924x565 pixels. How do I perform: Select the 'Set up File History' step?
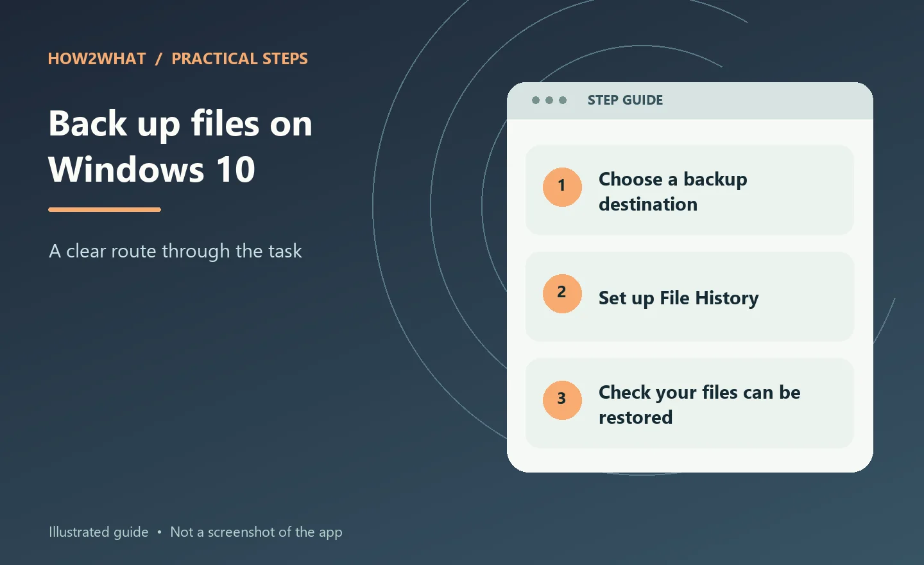pyautogui.click(x=690, y=297)
